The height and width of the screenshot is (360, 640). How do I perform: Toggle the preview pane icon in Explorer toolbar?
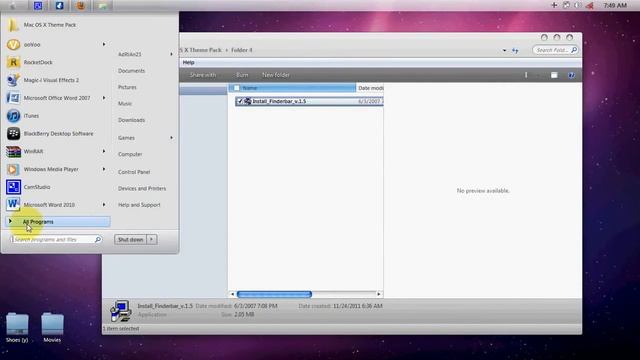tap(554, 75)
